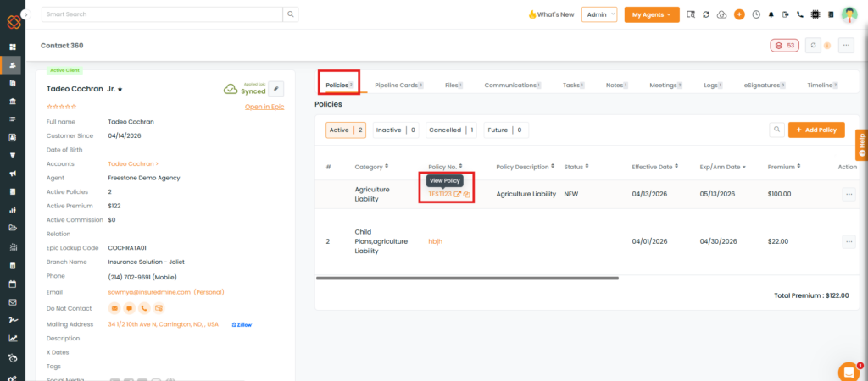Screen dimensions: 868x381
Task: Click the orange plus quick-add icon
Action: pyautogui.click(x=739, y=14)
